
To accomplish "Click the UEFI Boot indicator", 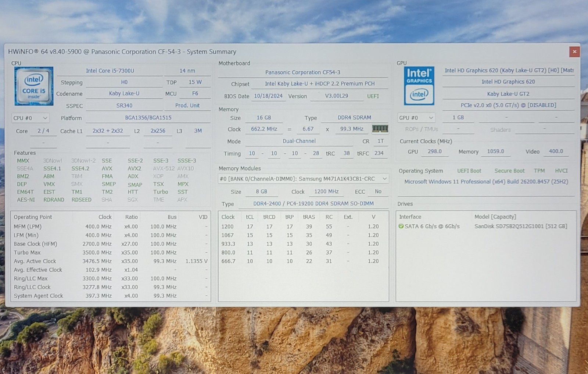I will coord(469,171).
